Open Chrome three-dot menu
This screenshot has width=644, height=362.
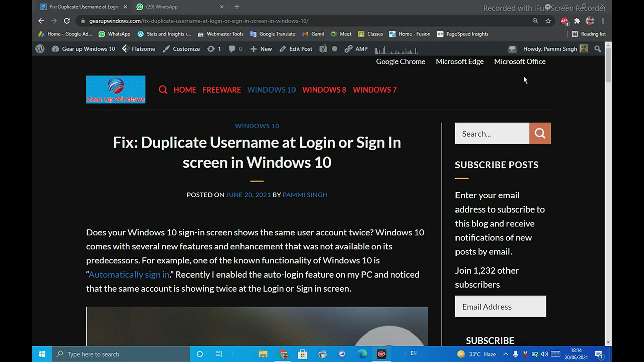(603, 21)
